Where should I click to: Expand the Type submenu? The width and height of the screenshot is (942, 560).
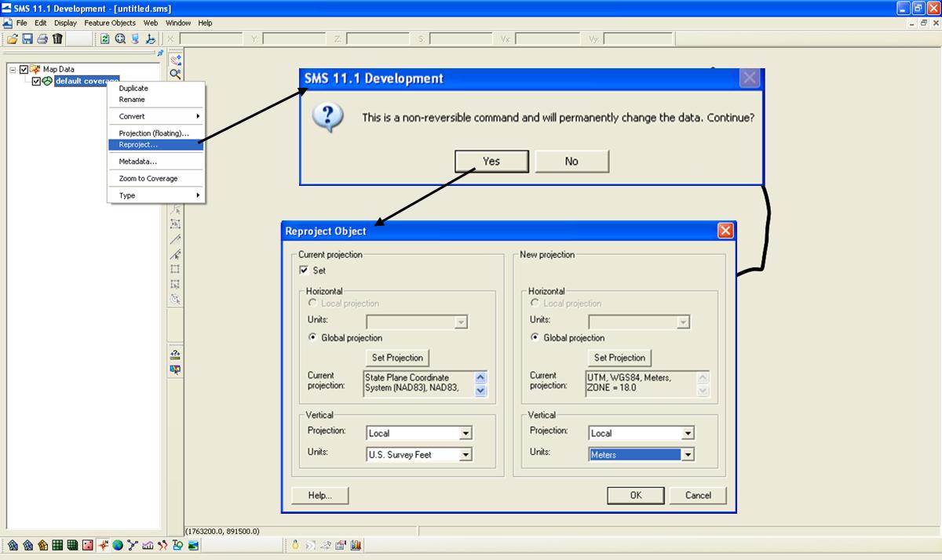pos(156,195)
